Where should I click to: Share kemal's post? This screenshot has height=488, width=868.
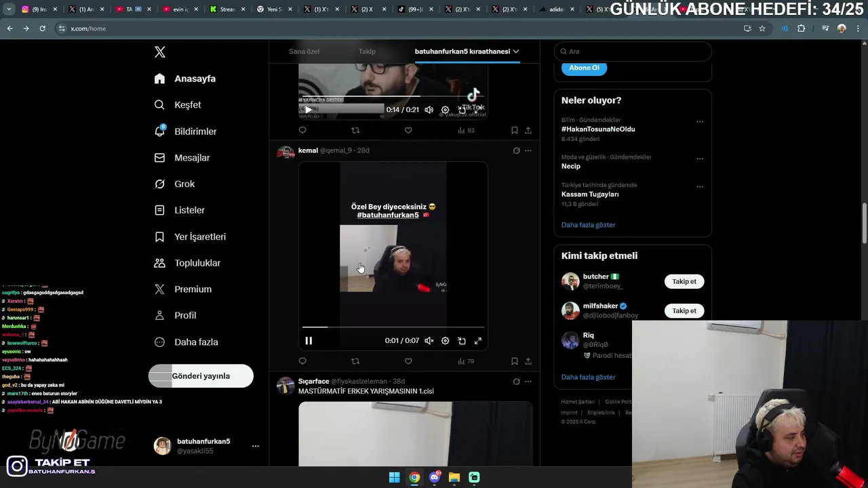click(528, 361)
